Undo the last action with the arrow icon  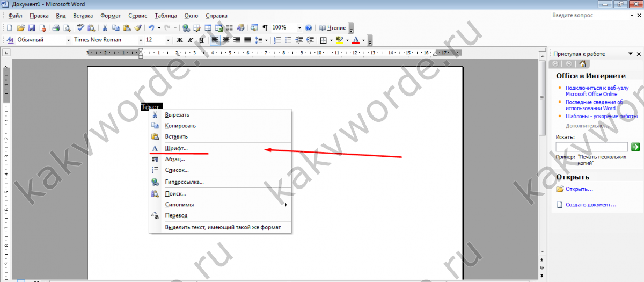tap(151, 27)
